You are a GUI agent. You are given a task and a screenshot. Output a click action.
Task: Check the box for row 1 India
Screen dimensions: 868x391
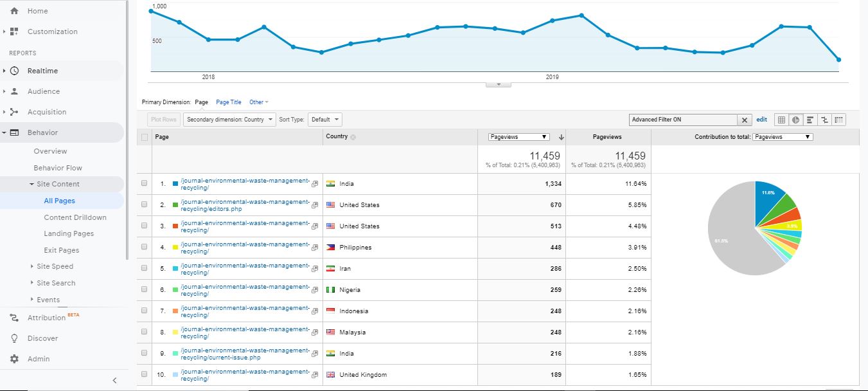click(145, 184)
